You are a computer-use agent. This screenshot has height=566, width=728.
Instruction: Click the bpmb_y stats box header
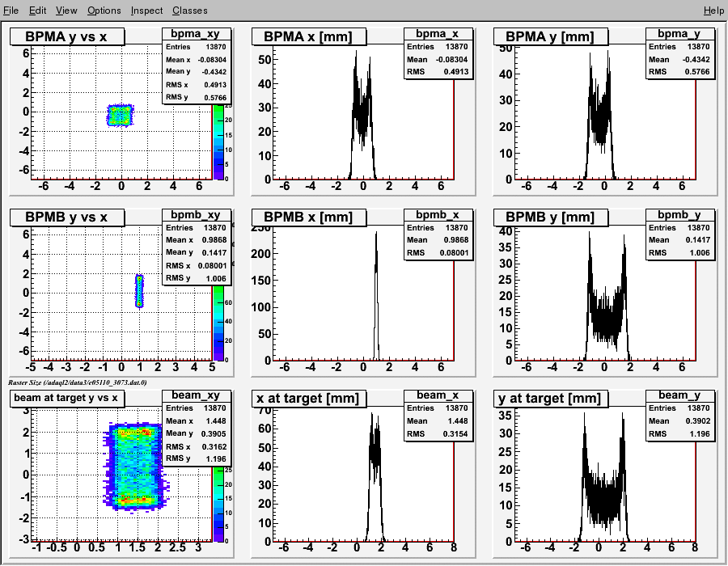tap(679, 215)
